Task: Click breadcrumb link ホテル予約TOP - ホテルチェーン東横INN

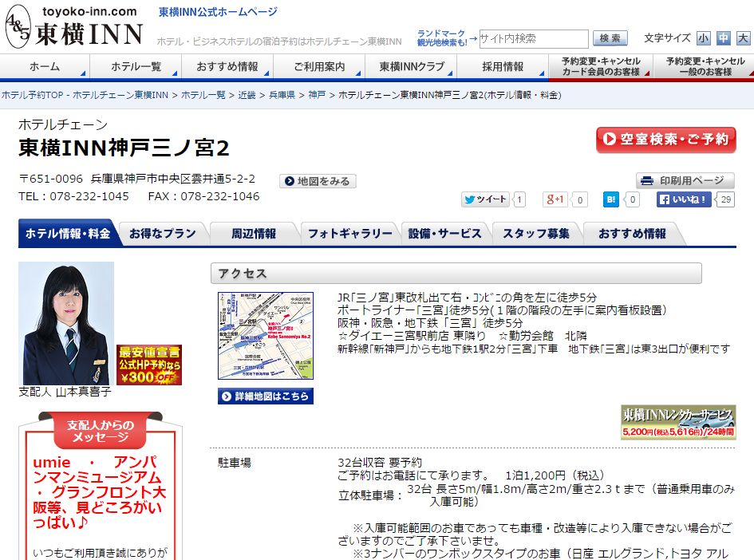Action: (x=85, y=95)
